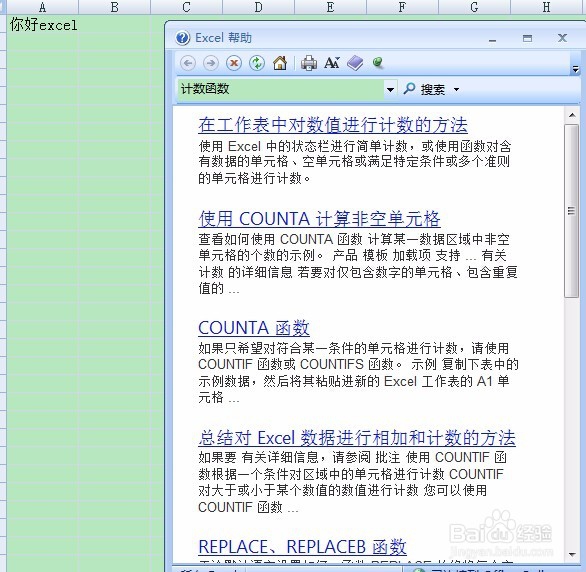The height and width of the screenshot is (572, 586).
Task: Toggle keep-on-top pushpin icon
Action: (378, 63)
